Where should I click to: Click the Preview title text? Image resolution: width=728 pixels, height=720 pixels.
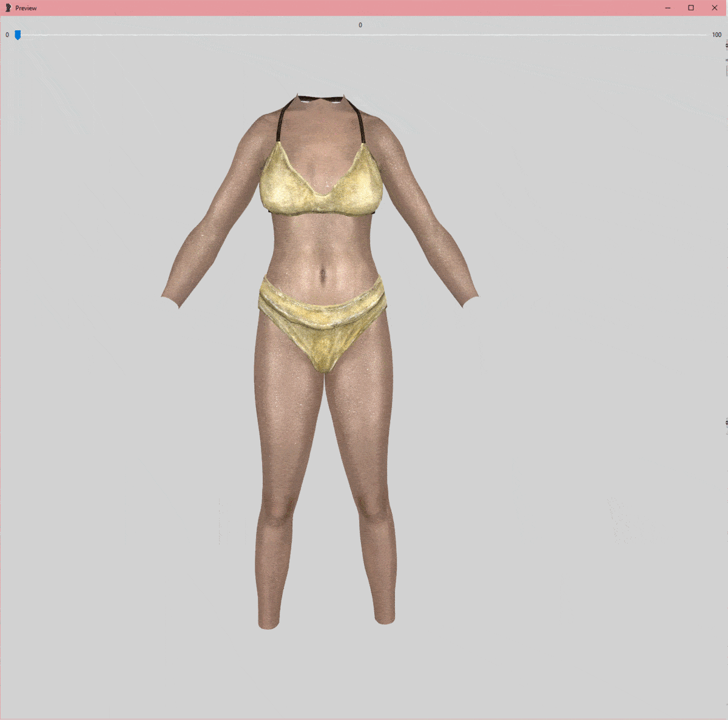click(x=26, y=8)
